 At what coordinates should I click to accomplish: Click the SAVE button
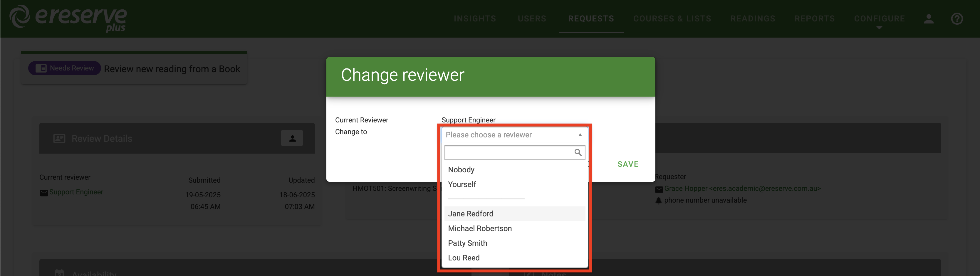pyautogui.click(x=628, y=164)
